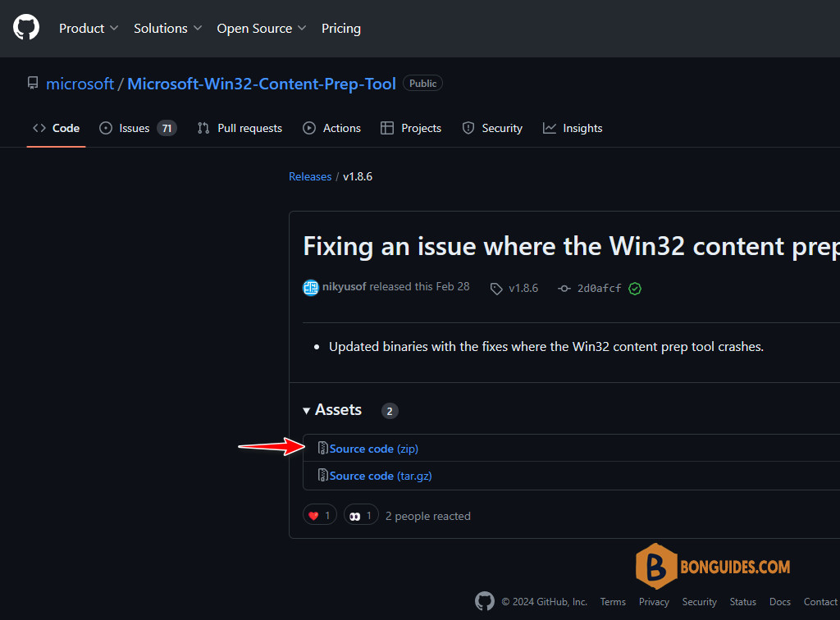Click the tar.gz file archive icon
This screenshot has width=840, height=620.
pyautogui.click(x=322, y=475)
